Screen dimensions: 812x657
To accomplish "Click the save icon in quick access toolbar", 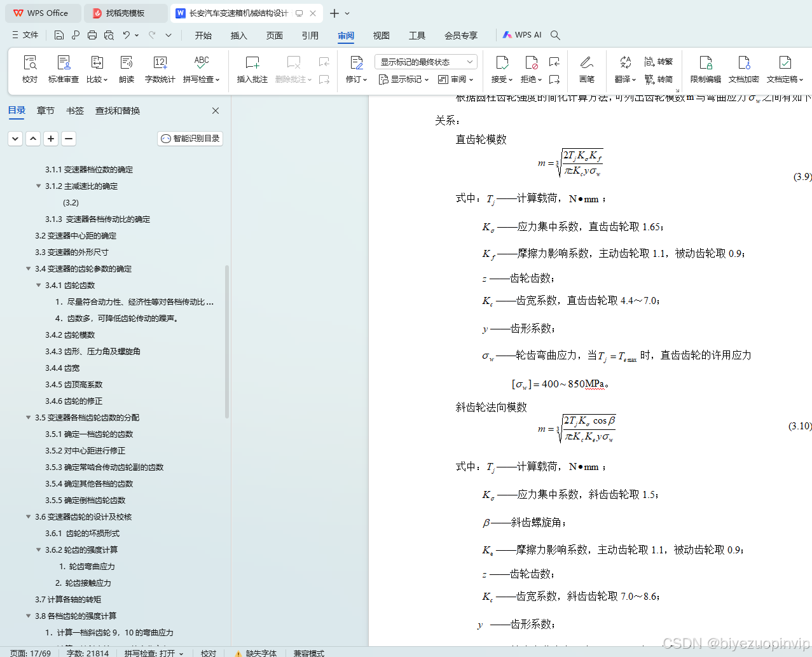I will 59,35.
